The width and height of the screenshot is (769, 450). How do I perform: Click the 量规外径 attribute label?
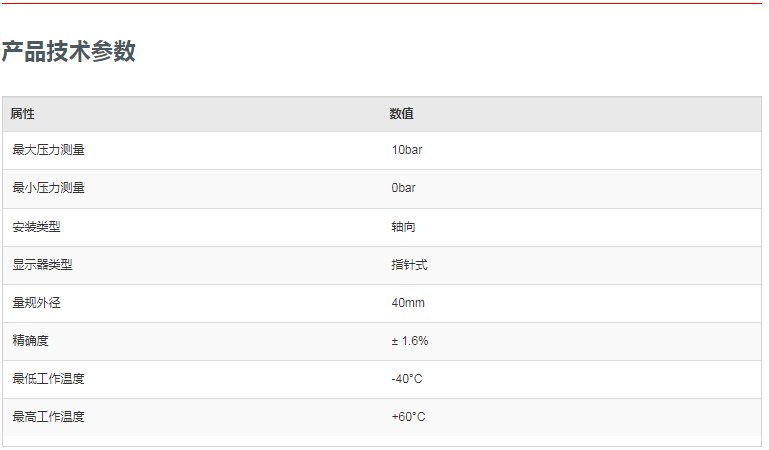pos(36,302)
